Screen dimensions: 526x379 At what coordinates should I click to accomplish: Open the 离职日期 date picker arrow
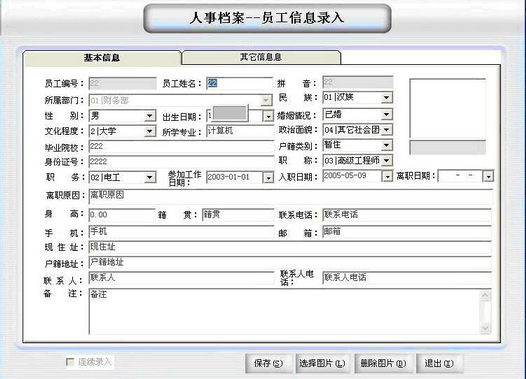[x=488, y=176]
